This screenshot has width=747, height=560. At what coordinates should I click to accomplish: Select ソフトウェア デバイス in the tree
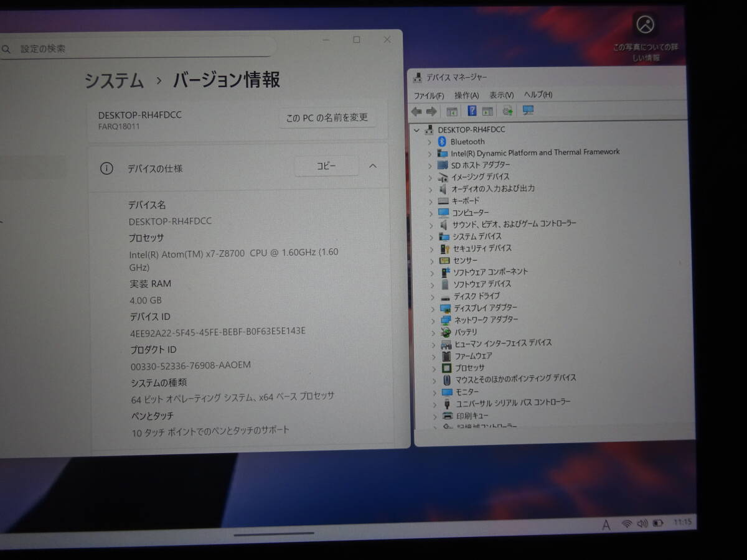(x=482, y=284)
